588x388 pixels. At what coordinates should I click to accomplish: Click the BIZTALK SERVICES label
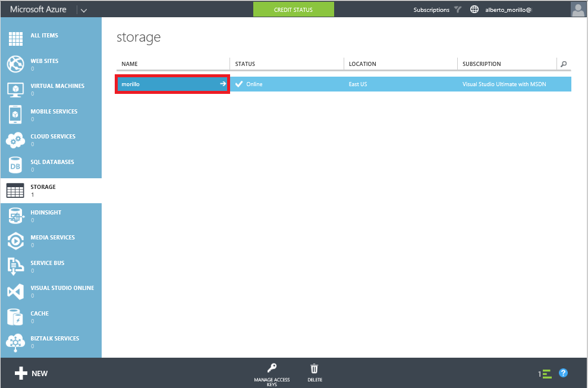pos(55,338)
